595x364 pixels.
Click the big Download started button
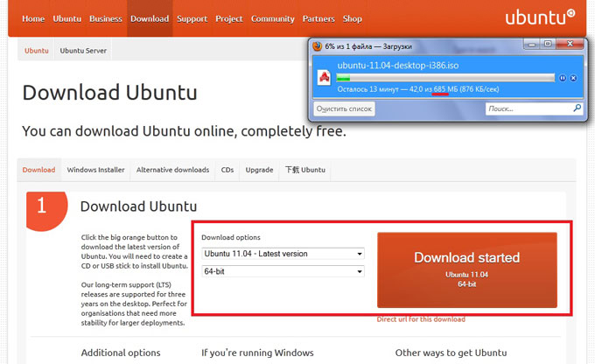click(466, 269)
